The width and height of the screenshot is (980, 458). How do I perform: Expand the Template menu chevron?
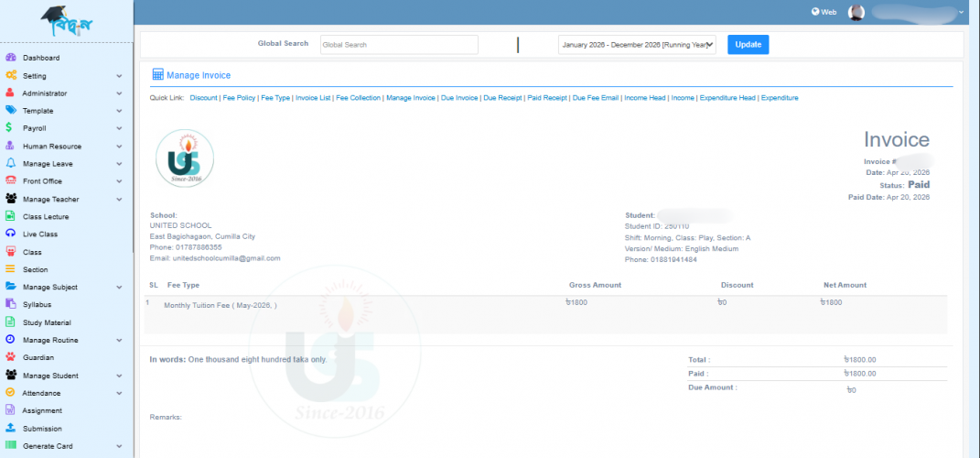pyautogui.click(x=119, y=112)
